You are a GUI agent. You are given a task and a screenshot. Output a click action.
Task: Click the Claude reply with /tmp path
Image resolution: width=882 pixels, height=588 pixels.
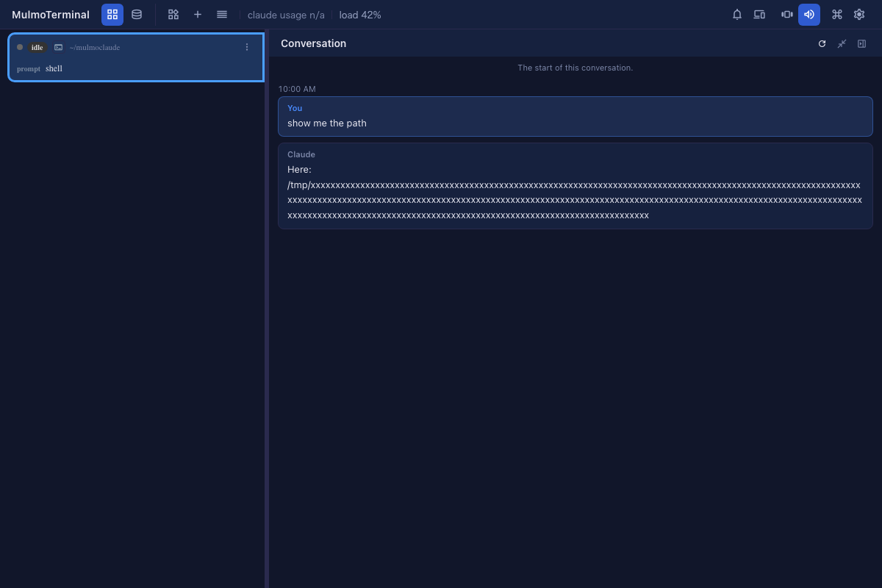tap(576, 186)
